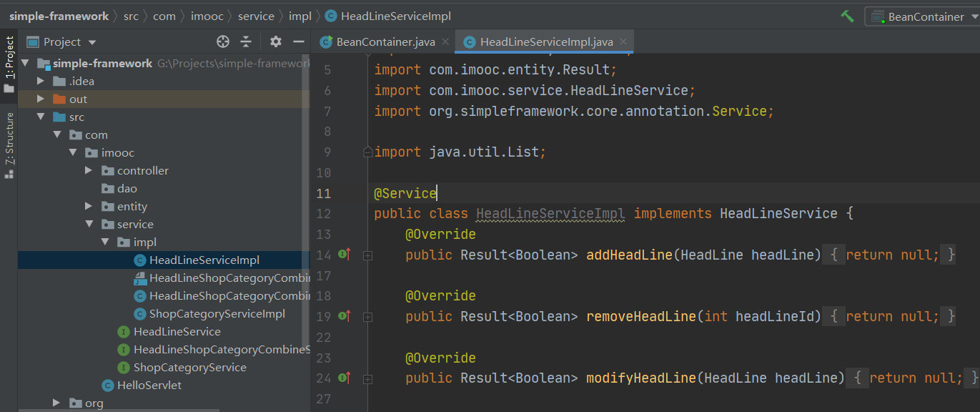
Task: Click simple-framework in the breadcrumb bar
Action: (59, 16)
